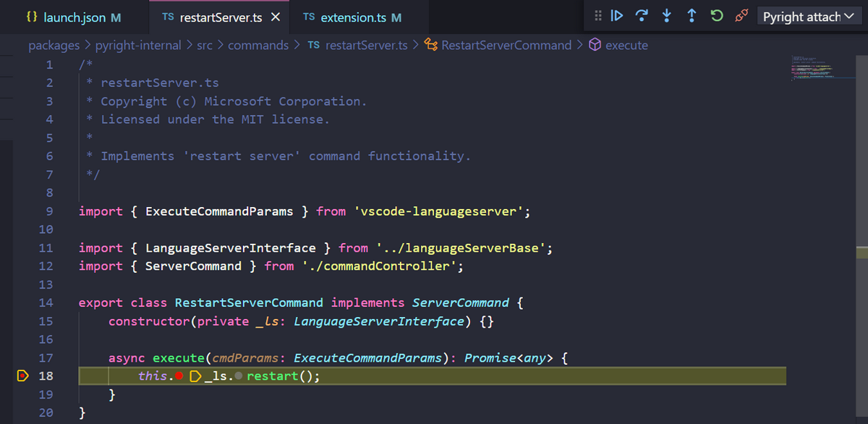The height and width of the screenshot is (424, 868).
Task: Step into the current function call
Action: (666, 16)
